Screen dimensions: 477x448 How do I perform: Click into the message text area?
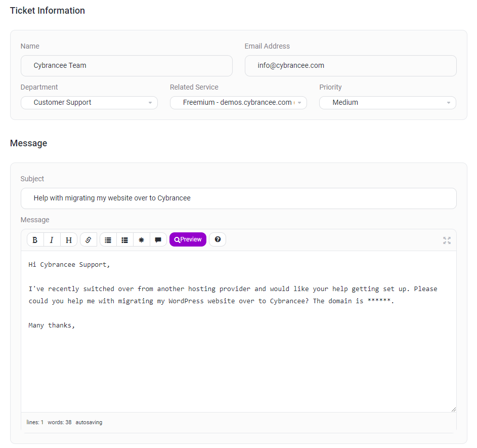[239, 332]
